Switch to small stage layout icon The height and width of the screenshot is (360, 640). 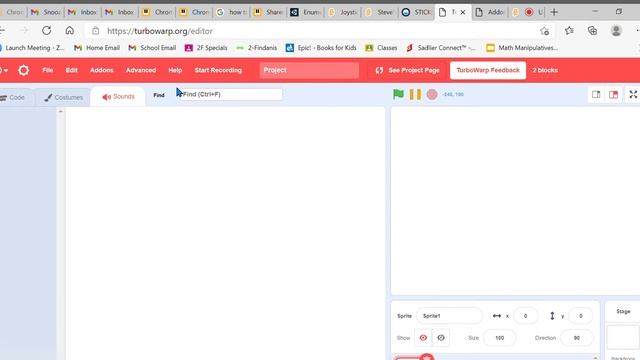point(596,95)
